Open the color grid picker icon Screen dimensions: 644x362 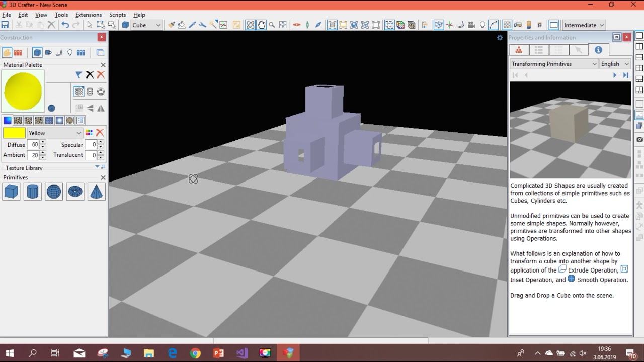89,133
